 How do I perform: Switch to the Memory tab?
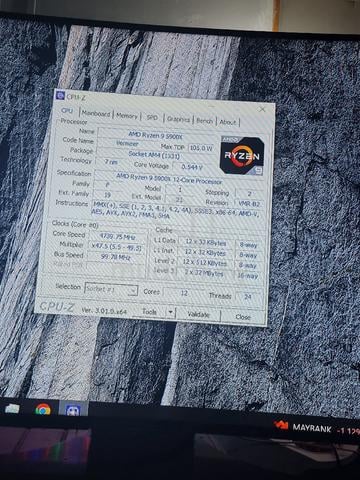[x=127, y=116]
